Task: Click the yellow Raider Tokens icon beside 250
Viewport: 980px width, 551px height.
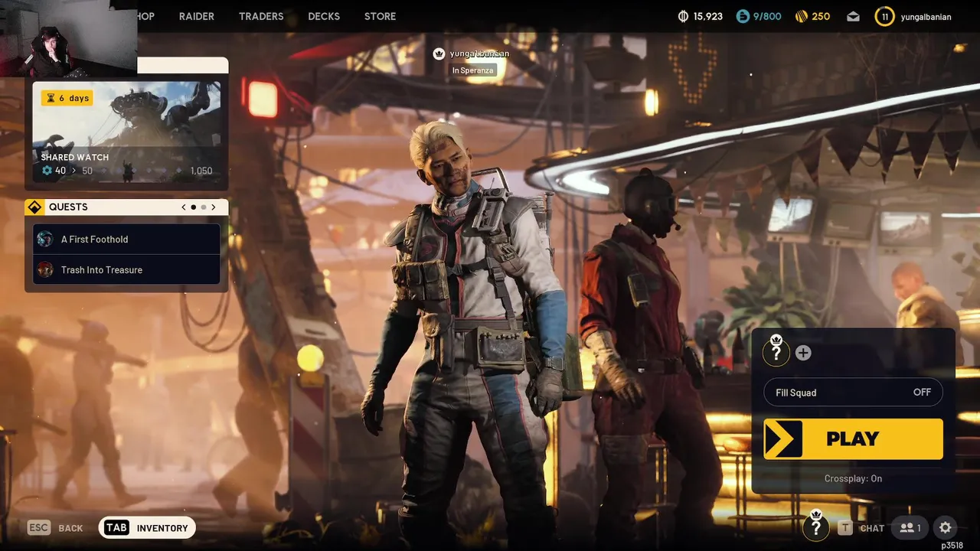Action: (802, 16)
